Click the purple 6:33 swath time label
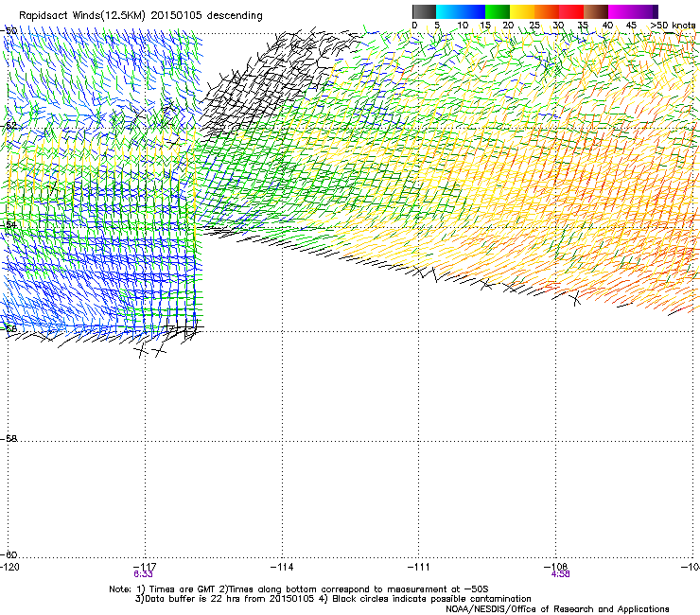Image resolution: width=700 pixels, height=615 pixels. click(x=143, y=574)
